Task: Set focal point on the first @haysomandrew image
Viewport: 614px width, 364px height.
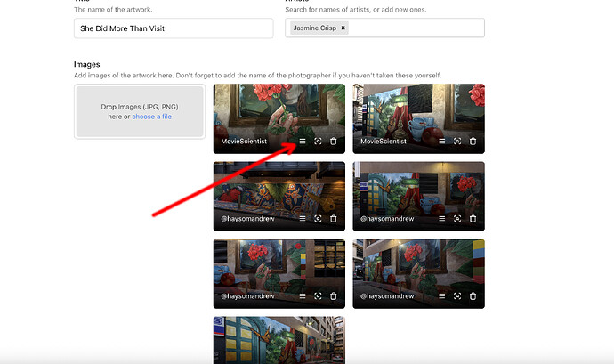Action: click(x=318, y=219)
